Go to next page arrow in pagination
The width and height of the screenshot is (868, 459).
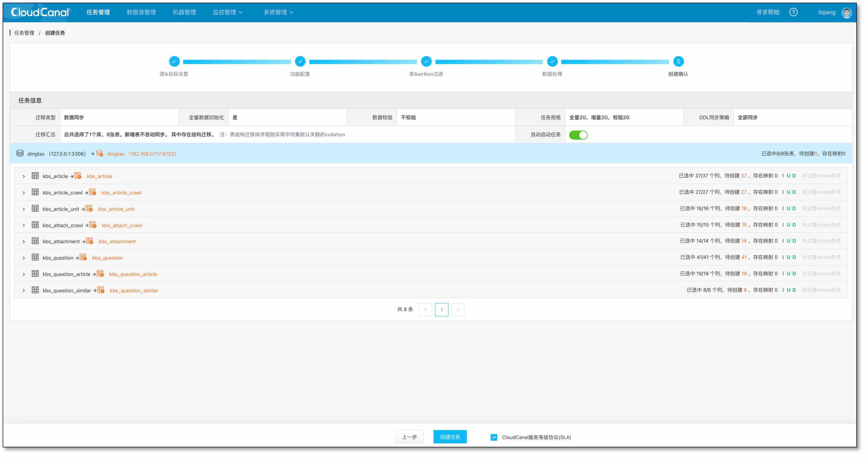point(458,310)
